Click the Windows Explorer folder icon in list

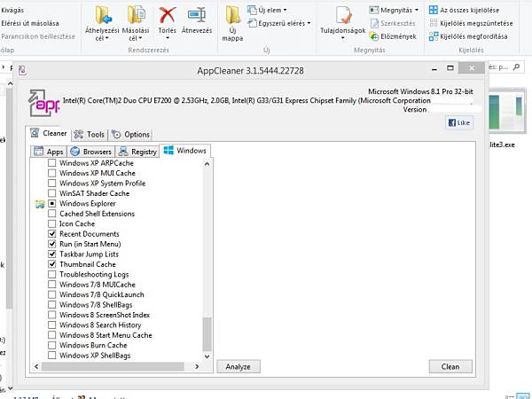click(40, 204)
